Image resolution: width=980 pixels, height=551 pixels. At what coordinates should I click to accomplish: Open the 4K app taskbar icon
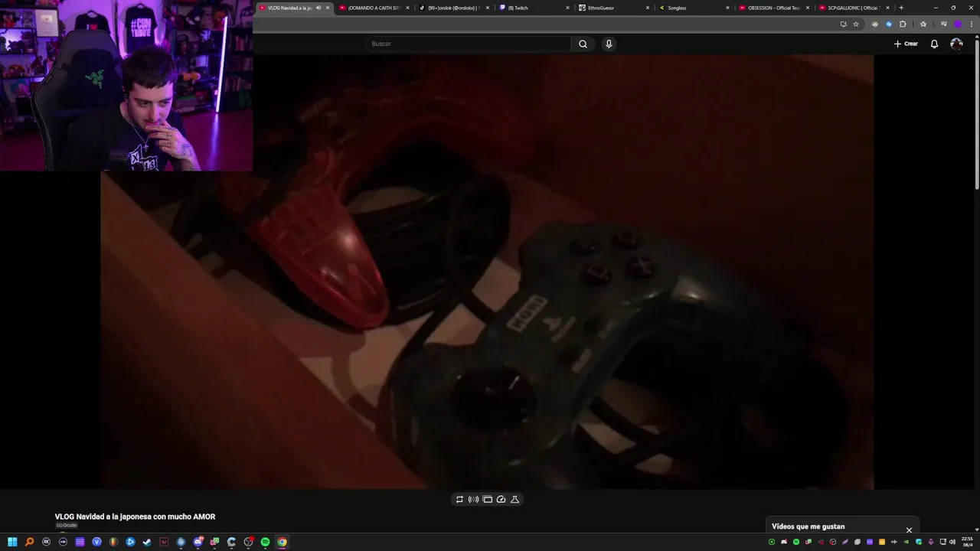click(x=46, y=542)
